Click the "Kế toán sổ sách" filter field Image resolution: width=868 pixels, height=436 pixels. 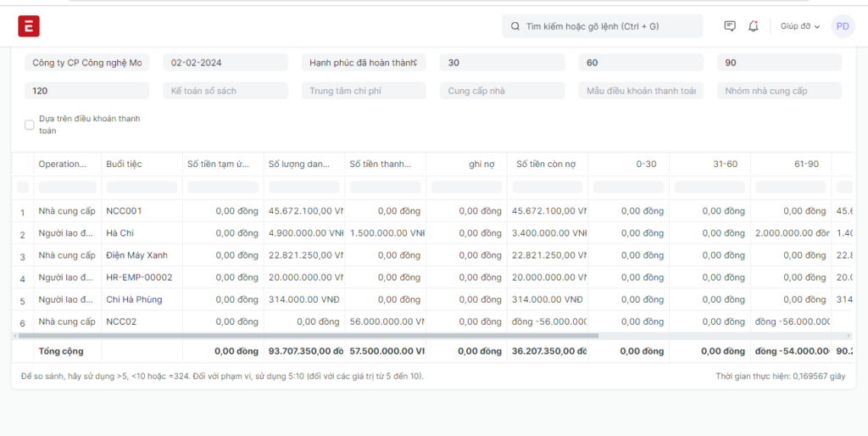coord(225,91)
